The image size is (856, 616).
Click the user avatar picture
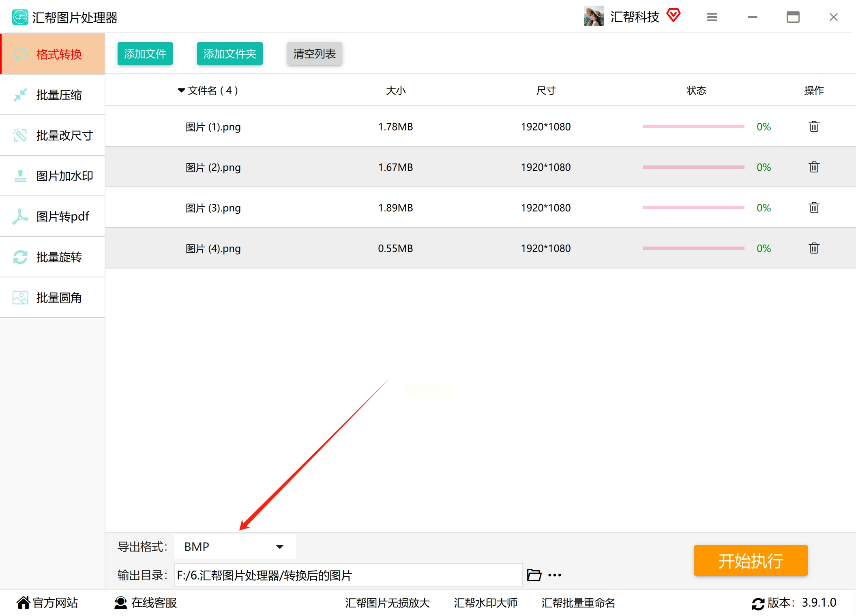[x=594, y=16]
